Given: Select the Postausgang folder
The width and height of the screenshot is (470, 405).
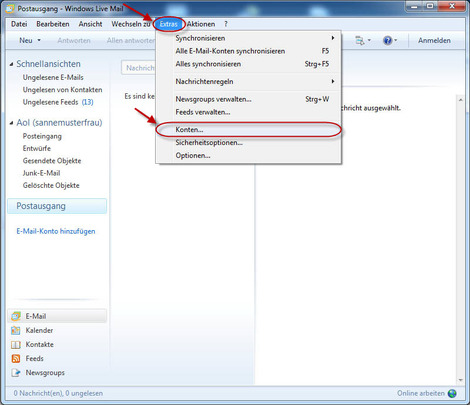Looking at the screenshot, I should [57, 206].
